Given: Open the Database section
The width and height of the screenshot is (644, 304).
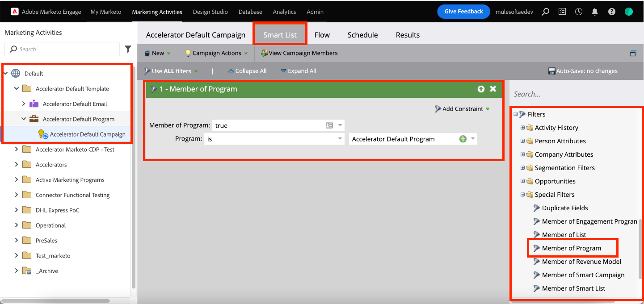Looking at the screenshot, I should [250, 12].
